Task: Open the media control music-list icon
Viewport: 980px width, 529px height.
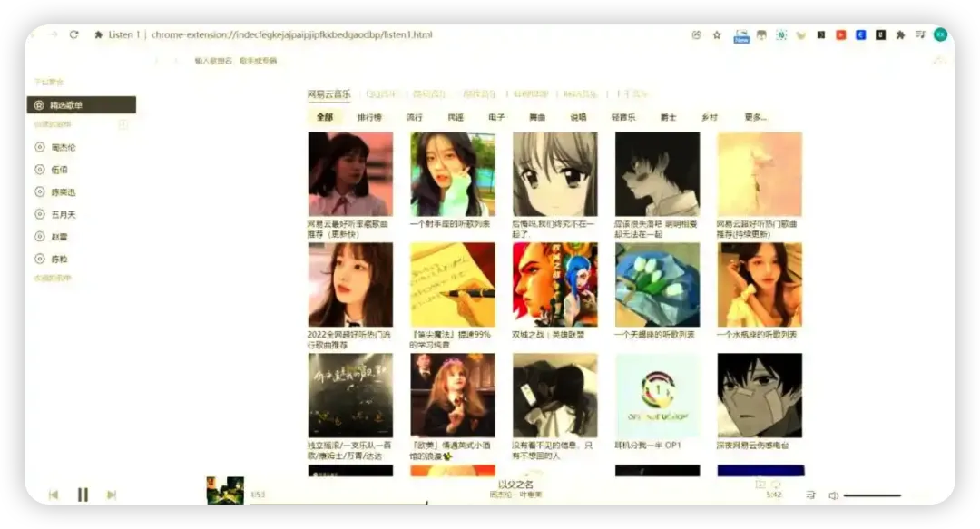Action: point(920,35)
